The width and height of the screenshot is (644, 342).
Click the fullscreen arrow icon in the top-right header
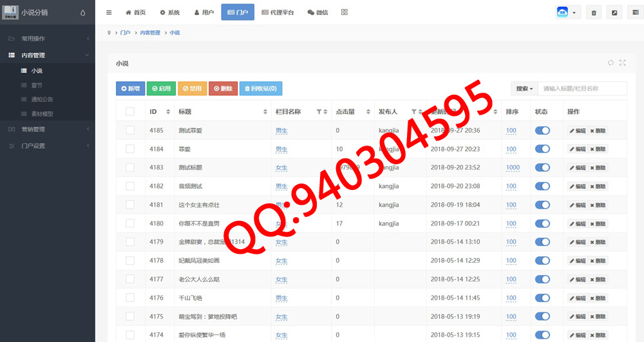pyautogui.click(x=614, y=12)
